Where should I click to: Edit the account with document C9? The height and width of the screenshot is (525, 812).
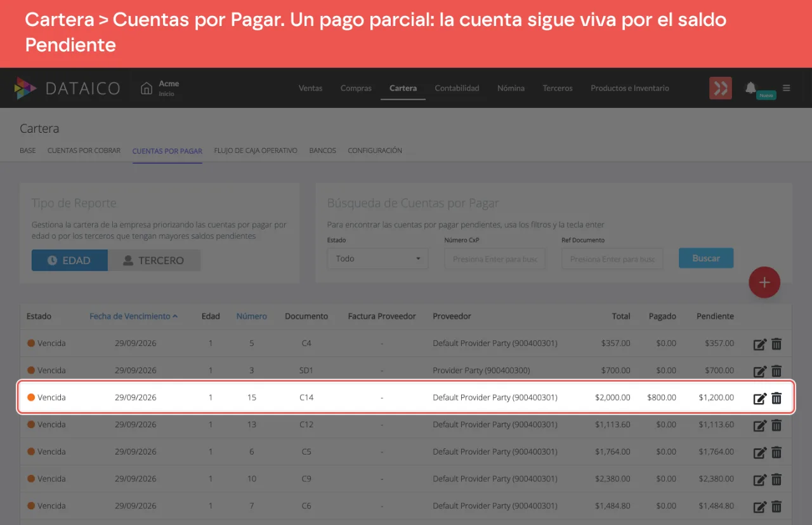[760, 480]
